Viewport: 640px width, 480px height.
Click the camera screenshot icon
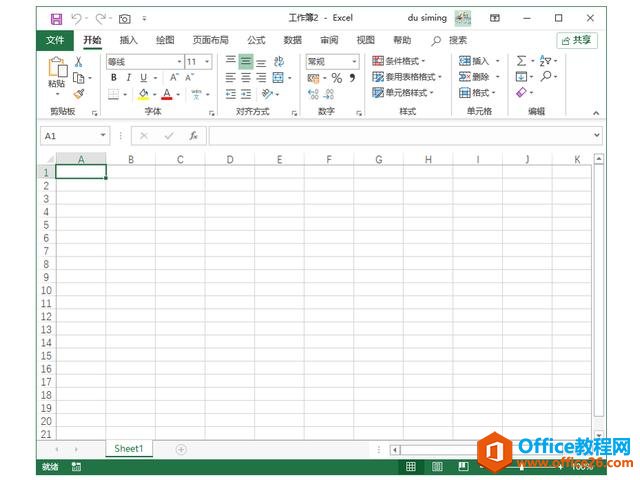[x=124, y=19]
